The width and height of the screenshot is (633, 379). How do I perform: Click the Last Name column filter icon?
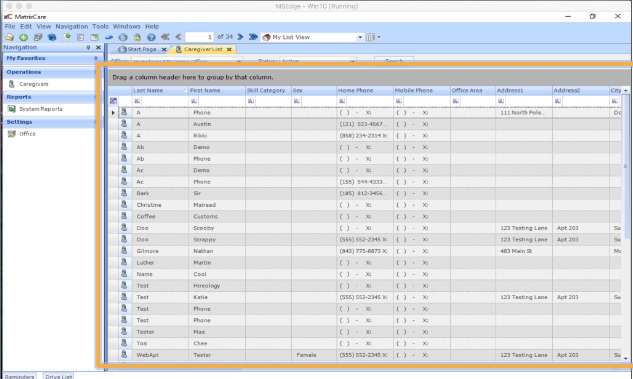click(x=137, y=101)
